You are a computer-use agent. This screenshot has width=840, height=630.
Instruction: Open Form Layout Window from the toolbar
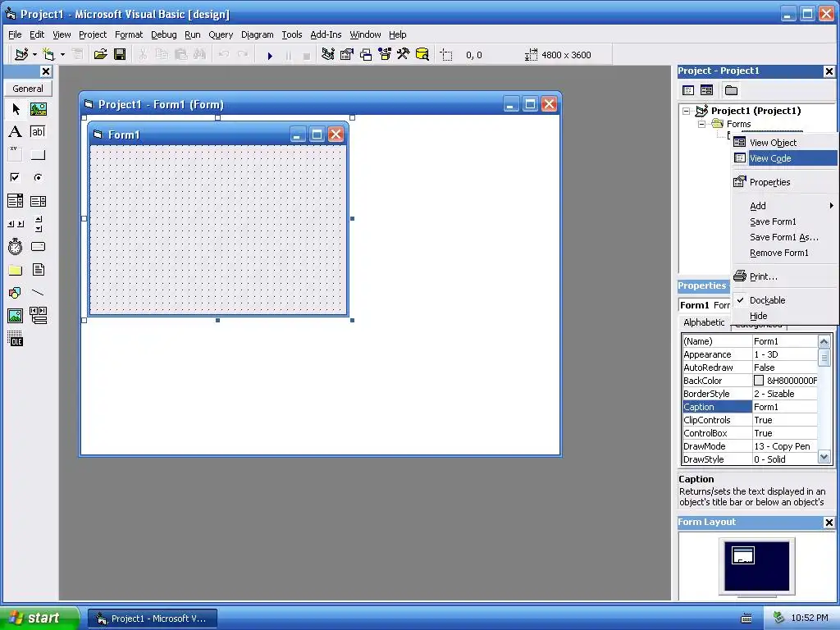(366, 55)
